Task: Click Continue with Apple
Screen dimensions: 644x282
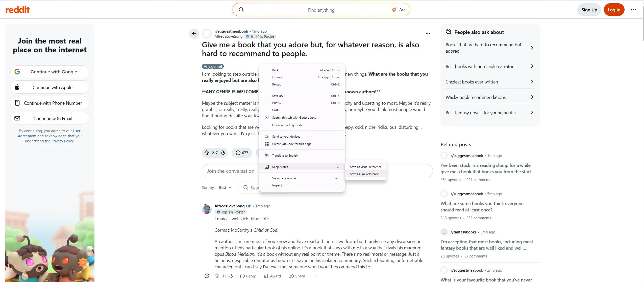Action: [50, 87]
